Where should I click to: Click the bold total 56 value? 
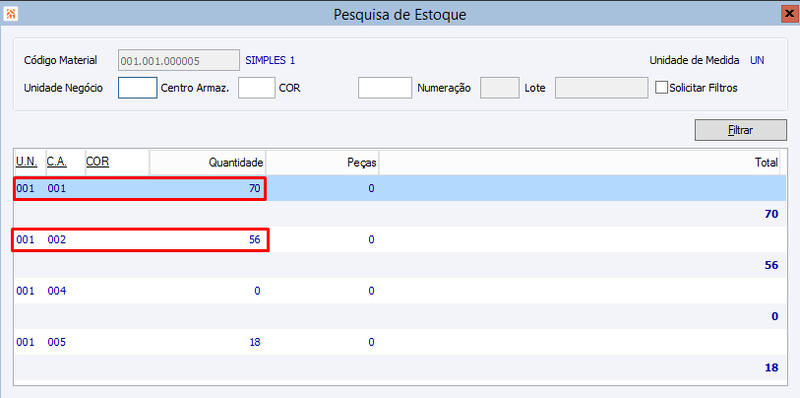coord(771,265)
